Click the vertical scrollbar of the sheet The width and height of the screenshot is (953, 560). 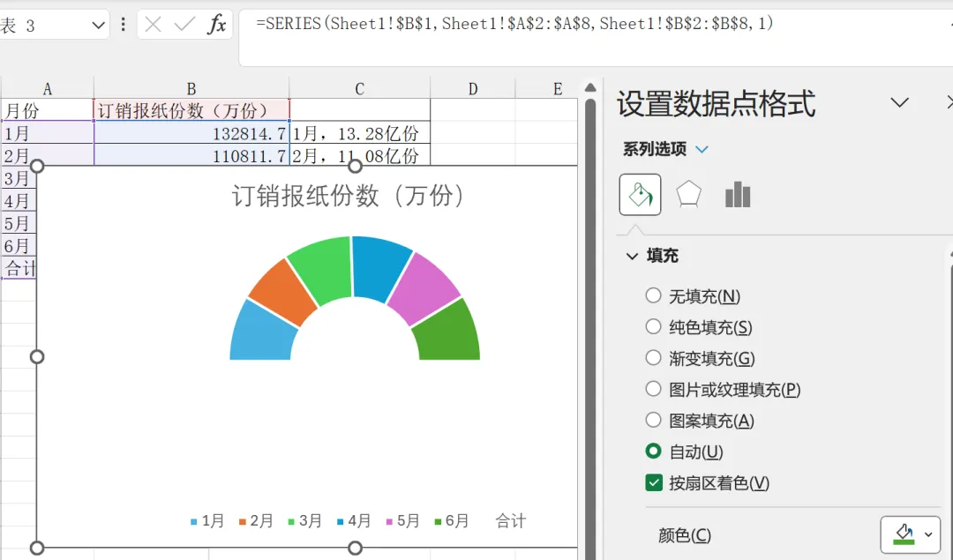tap(590, 328)
